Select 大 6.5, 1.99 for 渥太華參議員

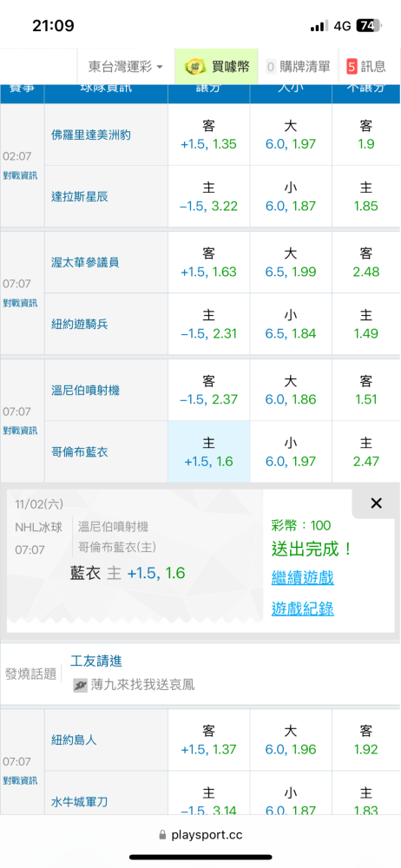(x=291, y=262)
